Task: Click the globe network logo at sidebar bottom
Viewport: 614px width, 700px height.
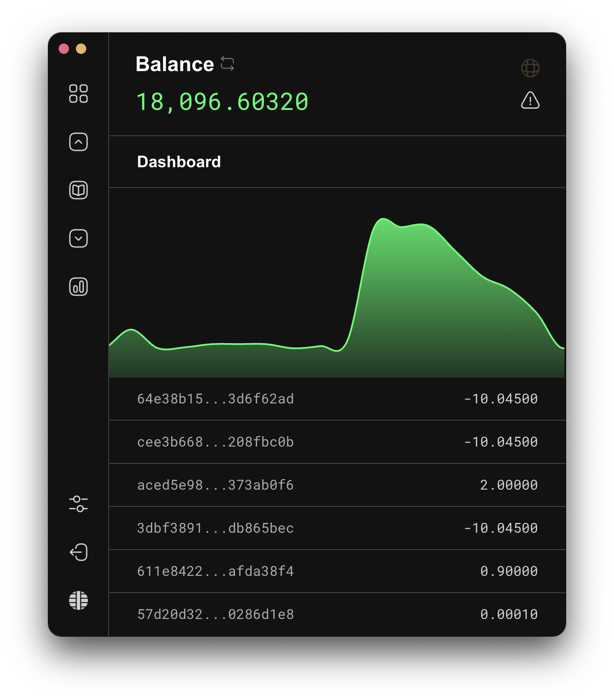Action: (78, 600)
